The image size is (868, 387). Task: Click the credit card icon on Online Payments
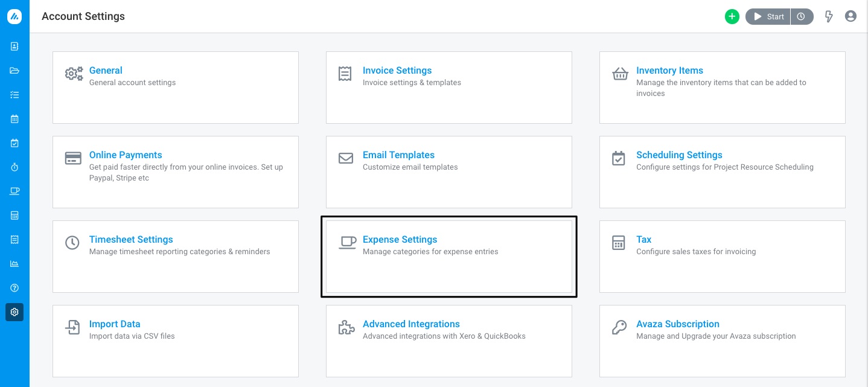click(x=73, y=158)
